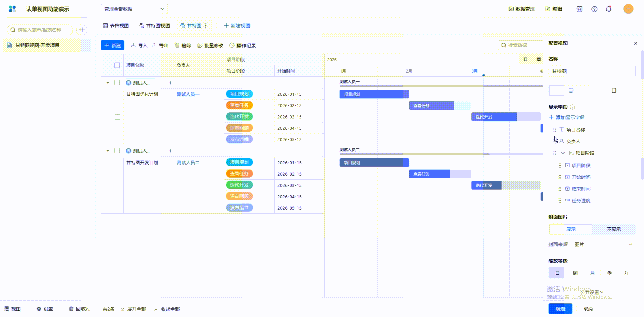This screenshot has width=644, height=317.
Task: Select the desktop monitor layout icon
Action: (571, 90)
